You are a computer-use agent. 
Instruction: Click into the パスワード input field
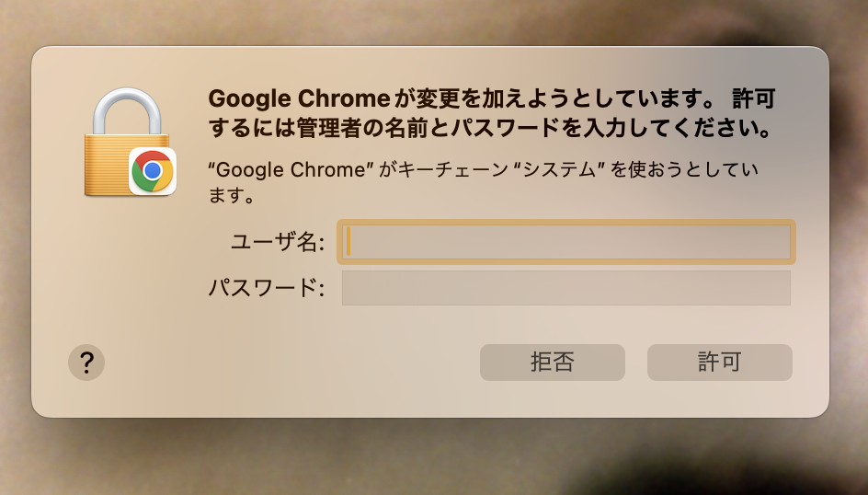[565, 288]
